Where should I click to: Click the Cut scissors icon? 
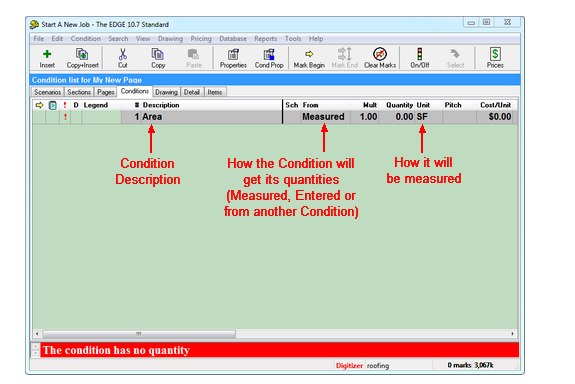(122, 54)
